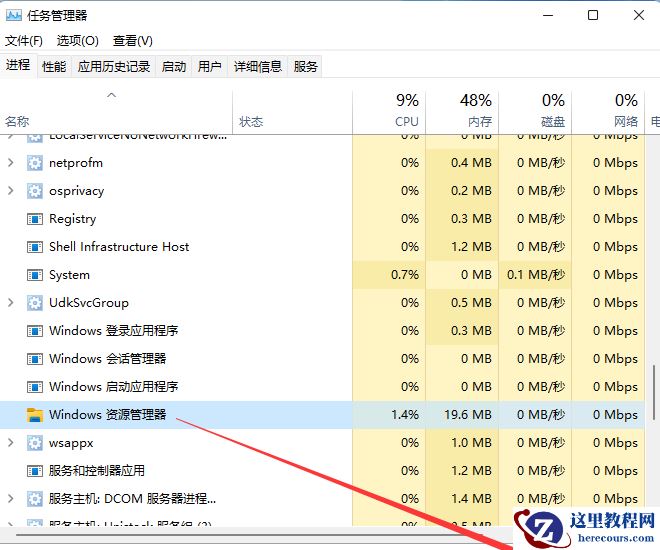Select the Shell Infrastructure Host row name
The width and height of the screenshot is (660, 550).
(119, 247)
